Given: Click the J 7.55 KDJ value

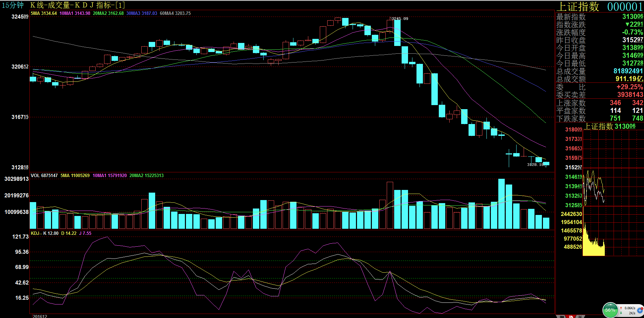Looking at the screenshot, I should pyautogui.click(x=85, y=234).
